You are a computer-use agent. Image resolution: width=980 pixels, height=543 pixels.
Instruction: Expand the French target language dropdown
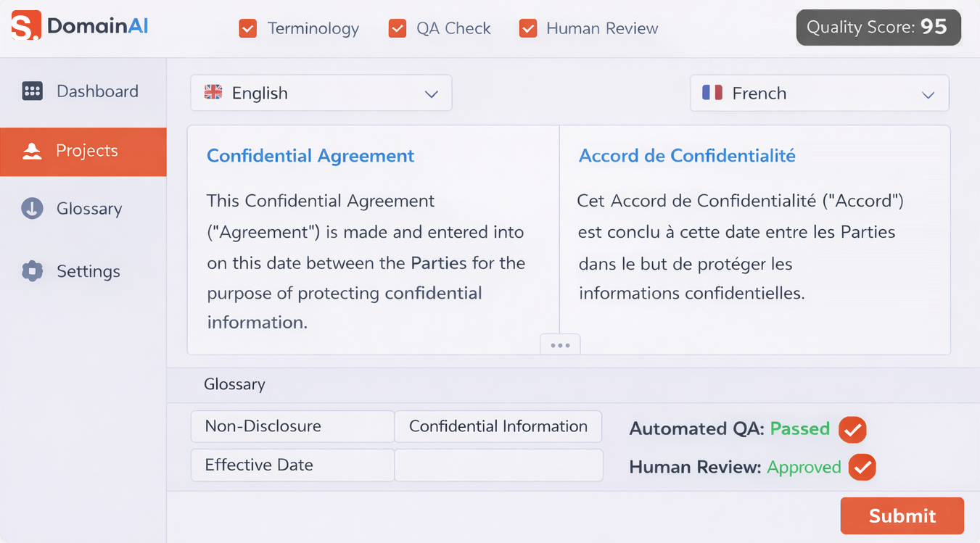(x=819, y=94)
